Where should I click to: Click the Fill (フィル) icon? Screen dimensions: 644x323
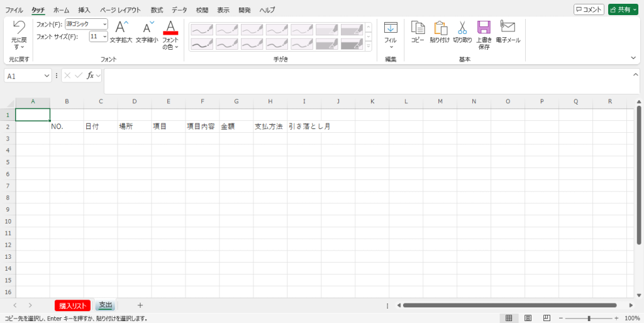[x=391, y=28]
